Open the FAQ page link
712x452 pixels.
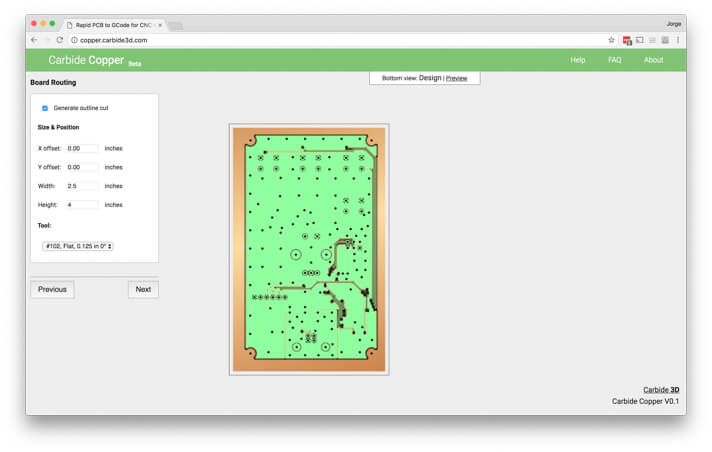click(x=614, y=60)
